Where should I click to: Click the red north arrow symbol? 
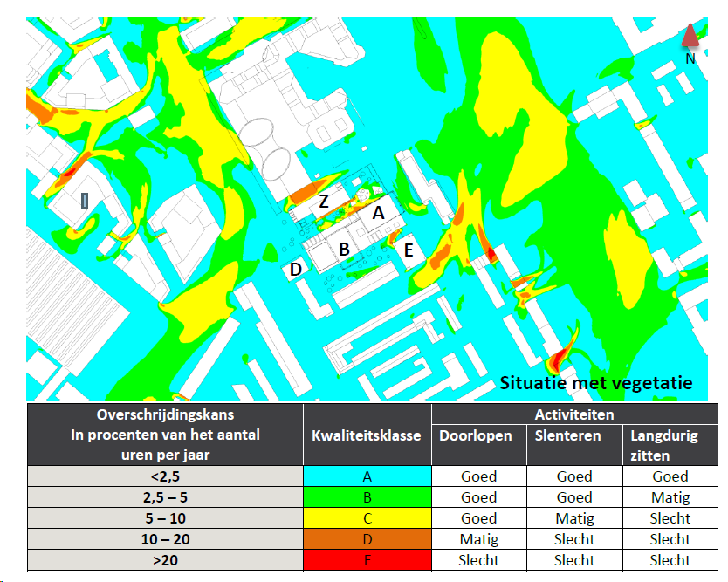pyautogui.click(x=690, y=35)
